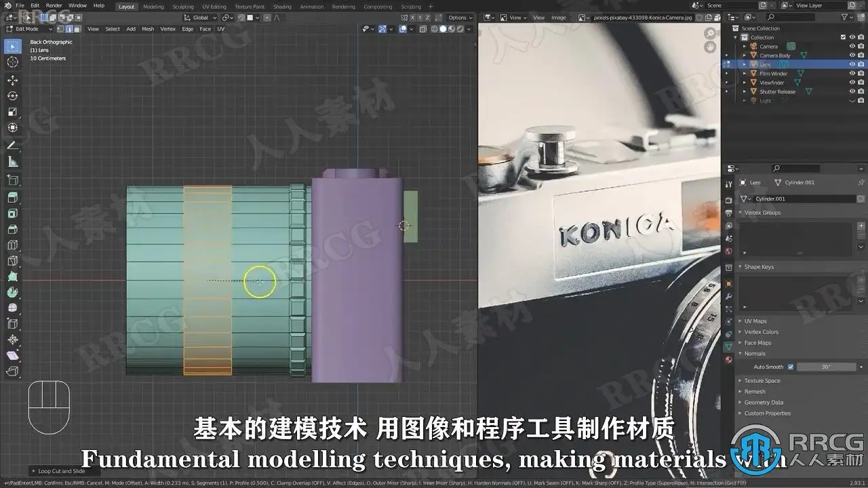The height and width of the screenshot is (488, 868).
Task: Select the Knife tool
Action: pyautogui.click(x=12, y=261)
